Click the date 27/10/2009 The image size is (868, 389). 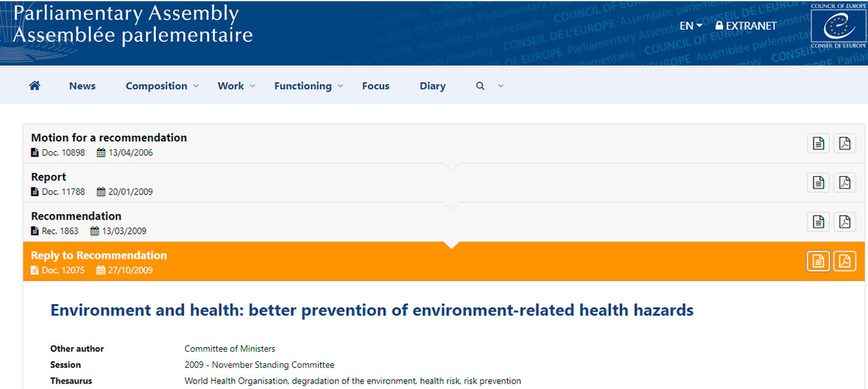pos(131,270)
